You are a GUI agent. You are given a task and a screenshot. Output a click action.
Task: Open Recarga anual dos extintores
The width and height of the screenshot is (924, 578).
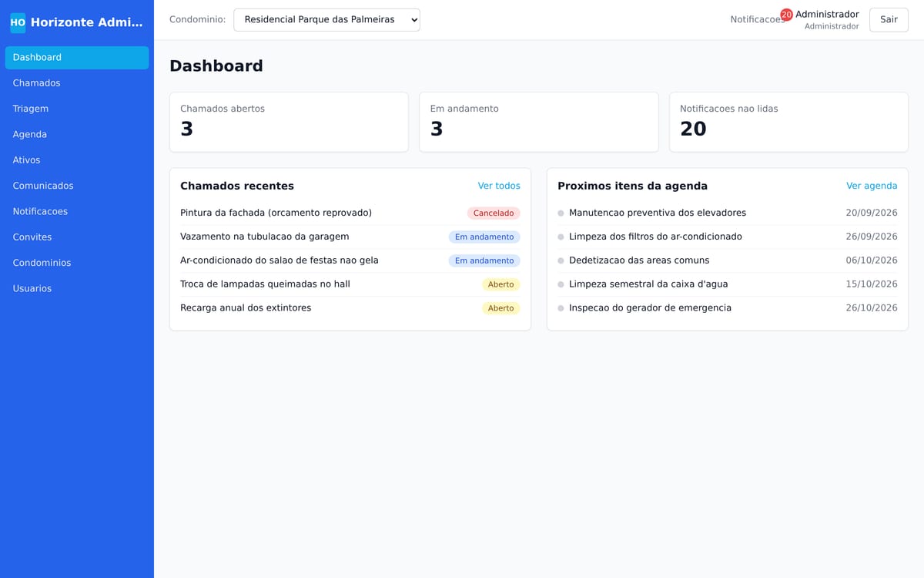246,308
